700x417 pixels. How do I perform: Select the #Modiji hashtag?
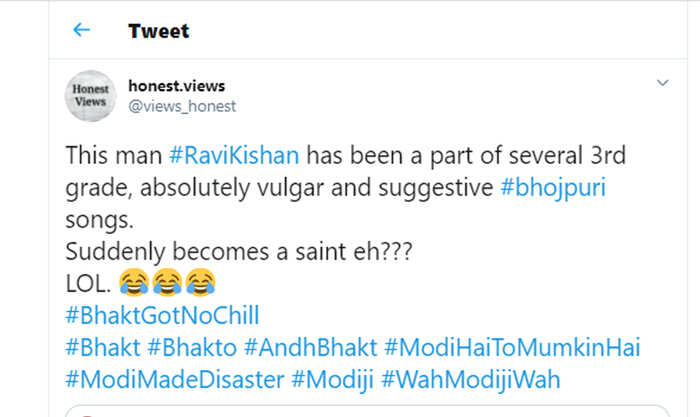333,380
